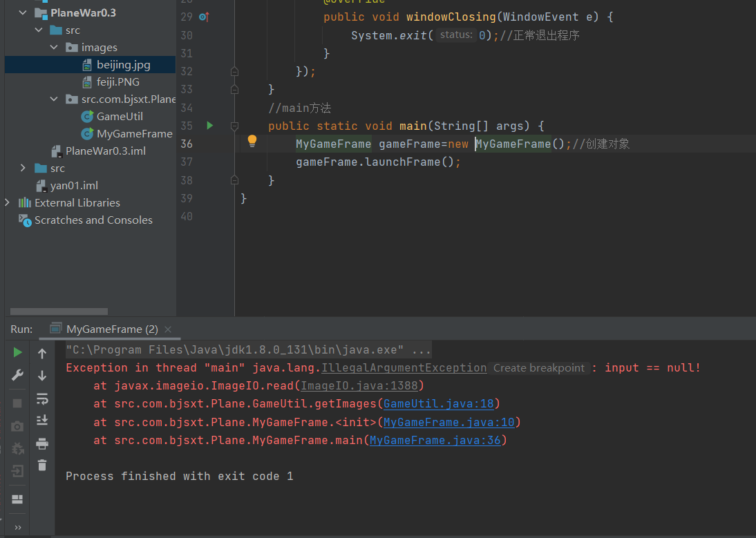The height and width of the screenshot is (538, 756).
Task: Click the wrench modify run configuration icon
Action: pyautogui.click(x=17, y=375)
